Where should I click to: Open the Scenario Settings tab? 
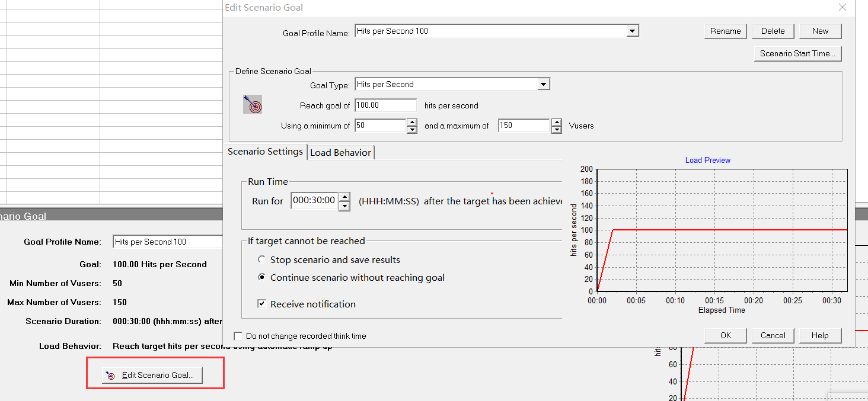coord(265,152)
